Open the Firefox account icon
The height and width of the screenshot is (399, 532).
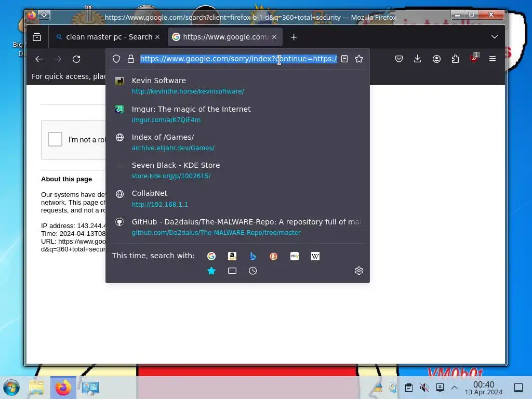436,59
